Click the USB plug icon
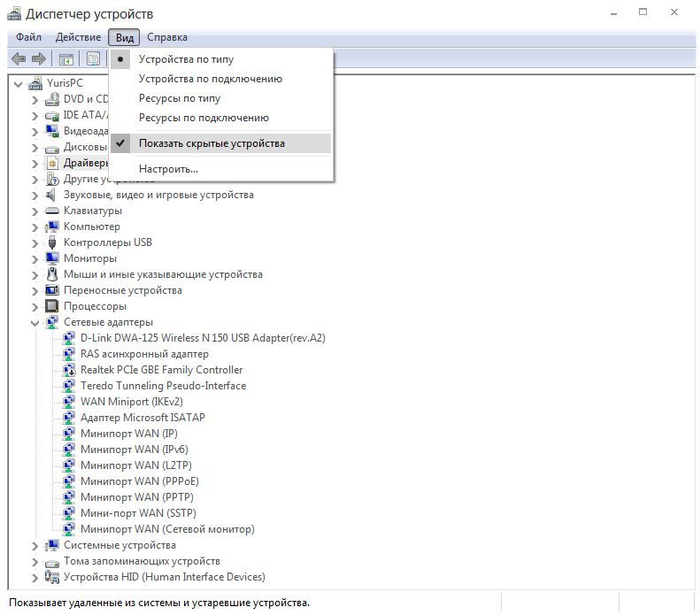The image size is (700, 615). pos(52,242)
